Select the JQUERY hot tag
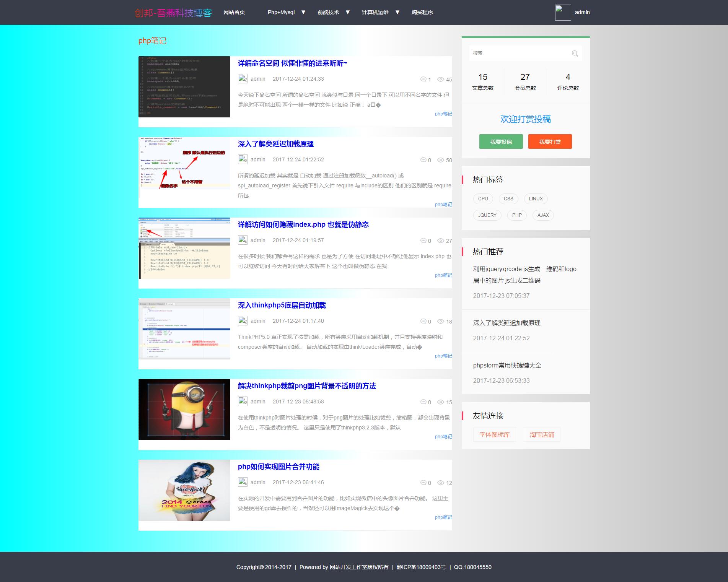728x582 pixels. pos(487,215)
